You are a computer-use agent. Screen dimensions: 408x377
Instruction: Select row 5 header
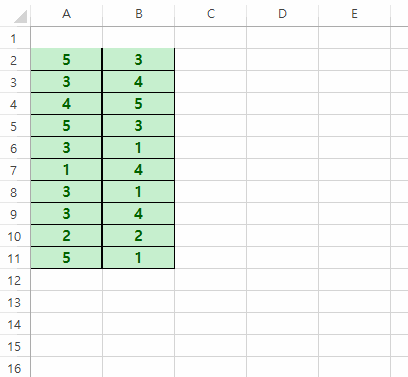click(15, 126)
